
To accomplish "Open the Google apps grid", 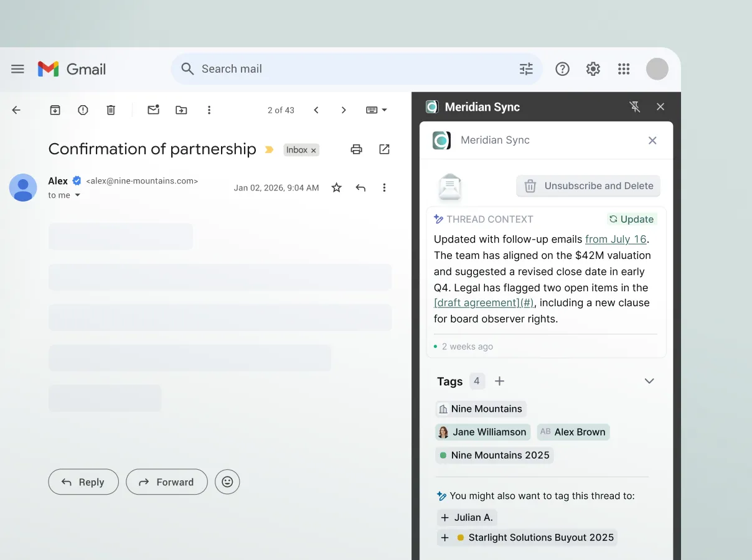I will click(624, 69).
